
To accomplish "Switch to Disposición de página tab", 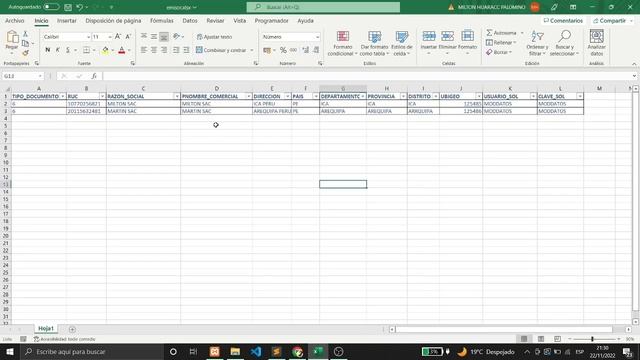I will coord(113,20).
